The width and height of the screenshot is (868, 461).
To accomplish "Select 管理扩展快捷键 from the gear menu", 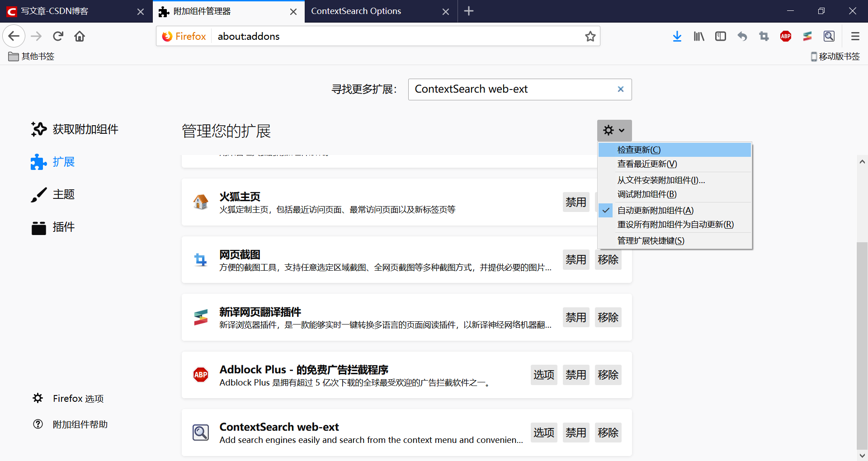I will pos(650,240).
